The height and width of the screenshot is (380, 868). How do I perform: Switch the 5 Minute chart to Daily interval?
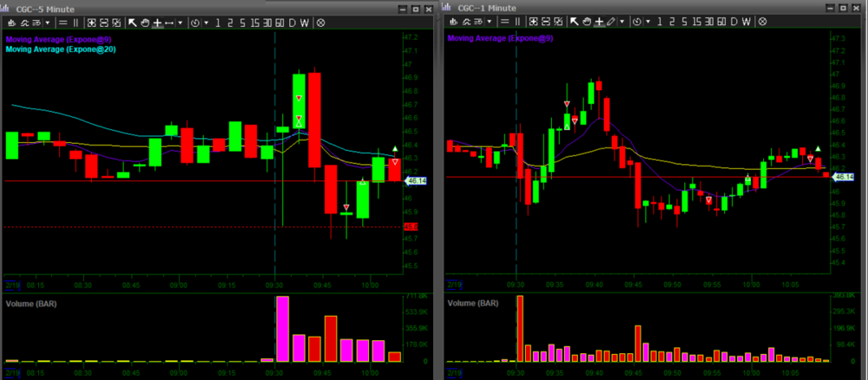click(292, 22)
